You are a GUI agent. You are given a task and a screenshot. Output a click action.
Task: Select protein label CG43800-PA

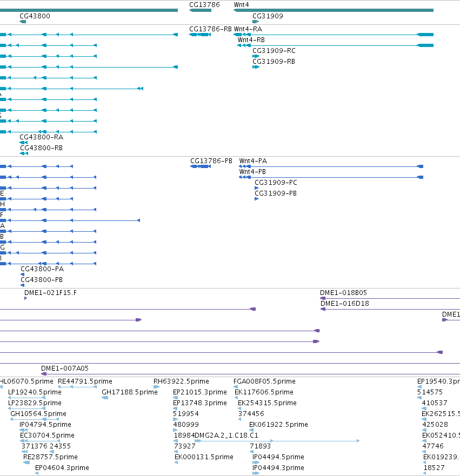[x=42, y=269]
